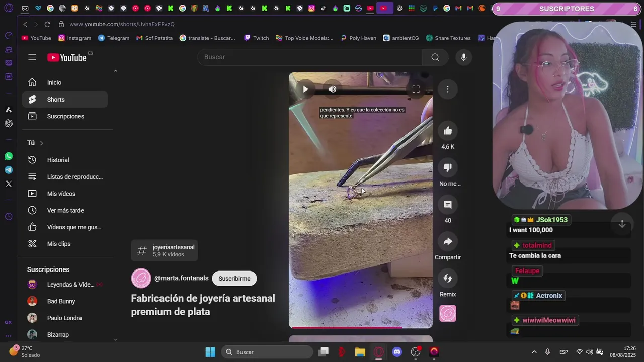Open history clock in browser sidebar
This screenshot has height=362, width=644.
coord(9,217)
